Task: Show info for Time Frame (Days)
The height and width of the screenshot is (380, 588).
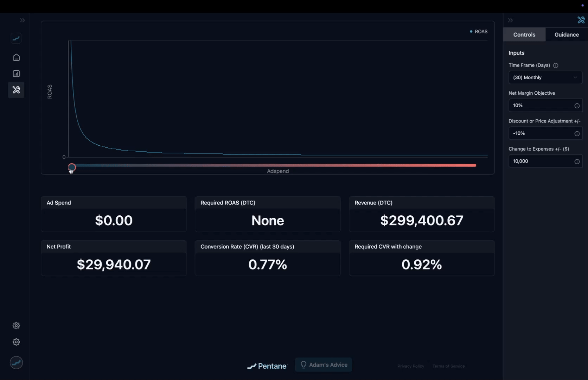Action: pos(556,65)
